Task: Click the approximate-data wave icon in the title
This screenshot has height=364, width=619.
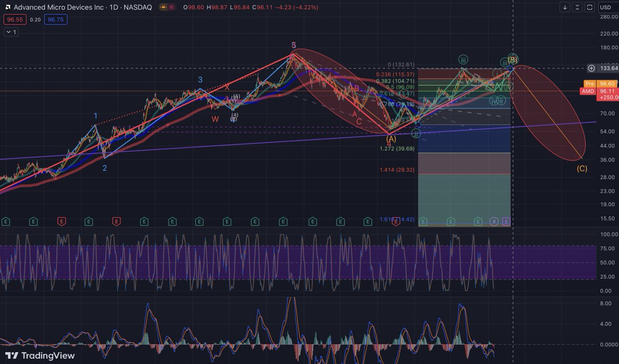Action: click(171, 8)
